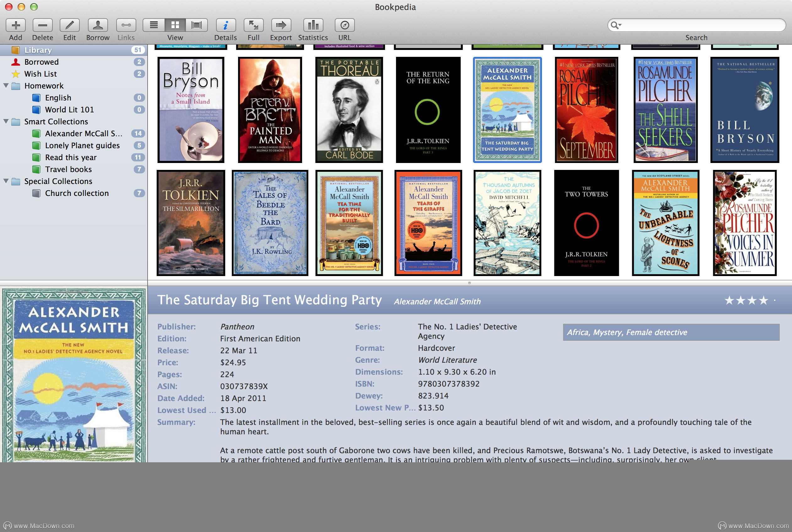
Task: Click the Africa, Mystery, Female detective tags field
Action: [x=671, y=332]
